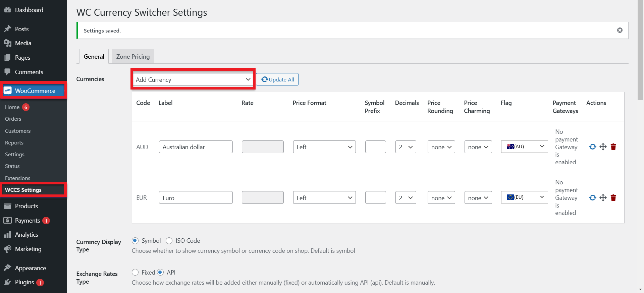Click the Payments notification badge

click(46, 221)
